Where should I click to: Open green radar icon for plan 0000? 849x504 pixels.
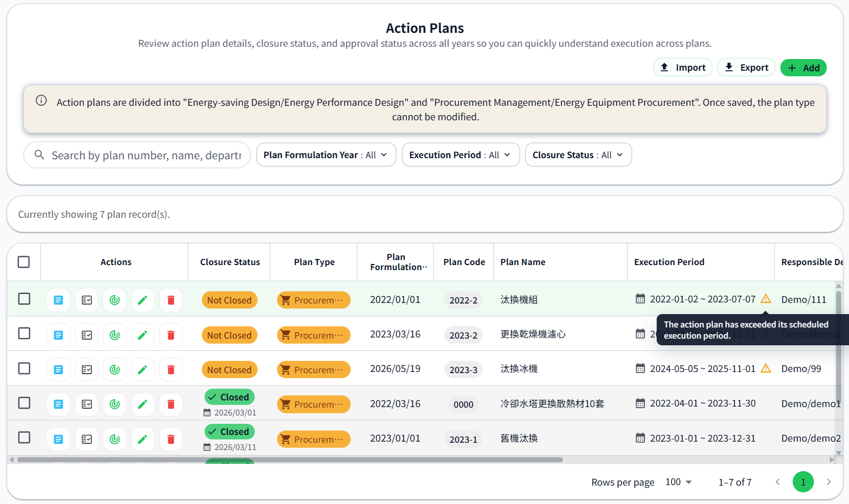coord(115,404)
